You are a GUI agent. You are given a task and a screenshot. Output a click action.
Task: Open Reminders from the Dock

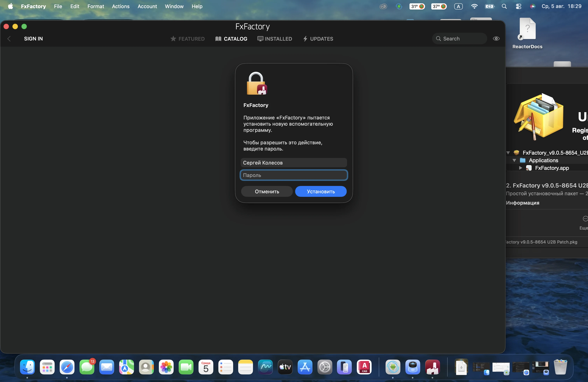[226, 367]
